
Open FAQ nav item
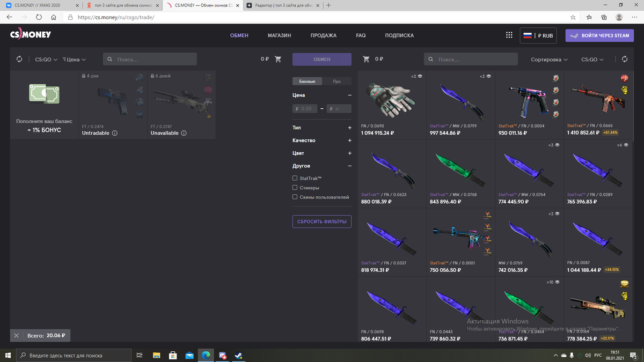point(361,35)
